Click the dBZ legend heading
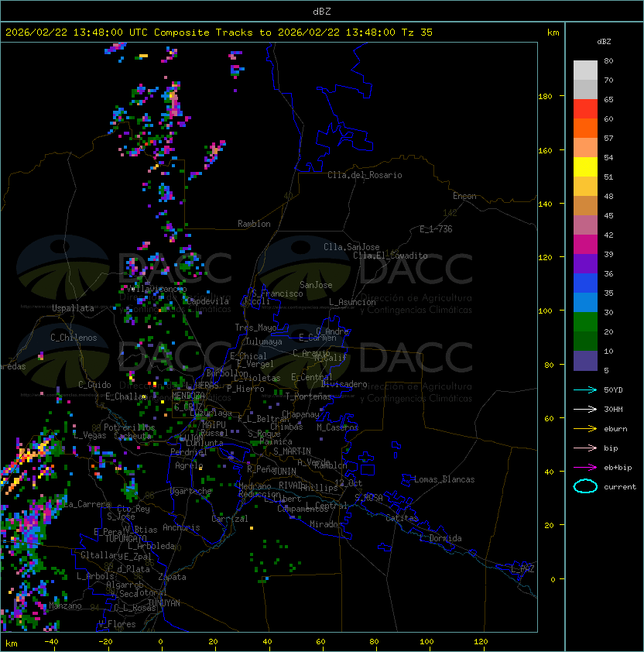This screenshot has width=644, height=652. tap(604, 42)
